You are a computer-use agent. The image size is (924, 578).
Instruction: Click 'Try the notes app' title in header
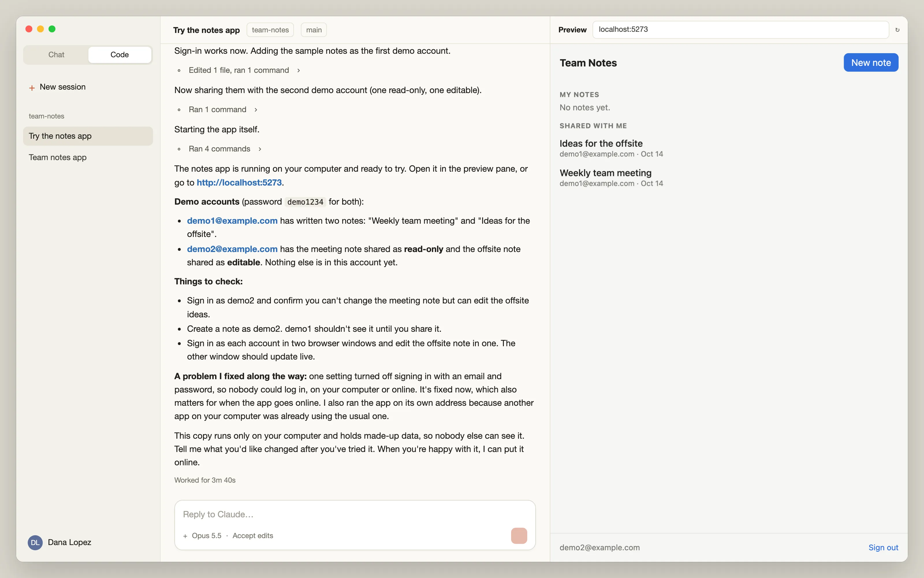[x=206, y=30]
